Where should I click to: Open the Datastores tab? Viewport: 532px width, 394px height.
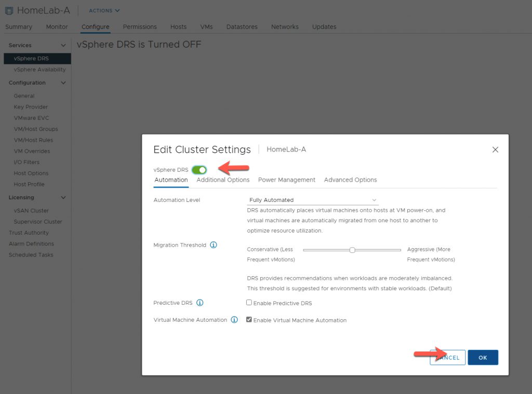(x=242, y=27)
